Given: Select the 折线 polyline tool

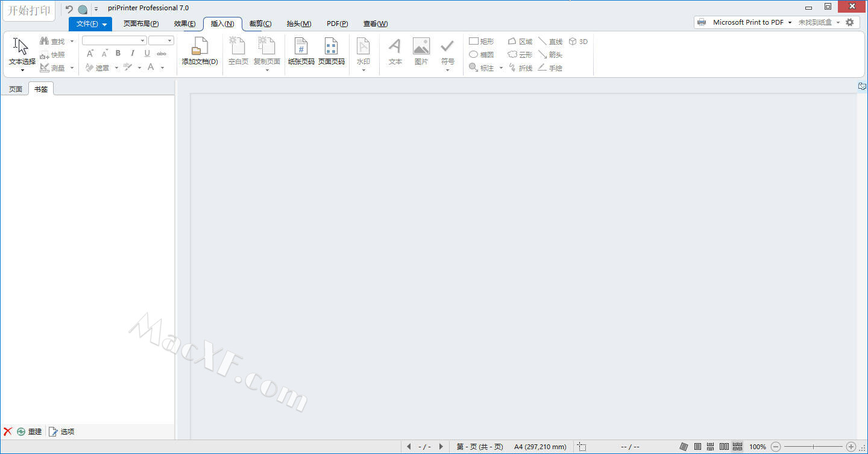Looking at the screenshot, I should 520,68.
